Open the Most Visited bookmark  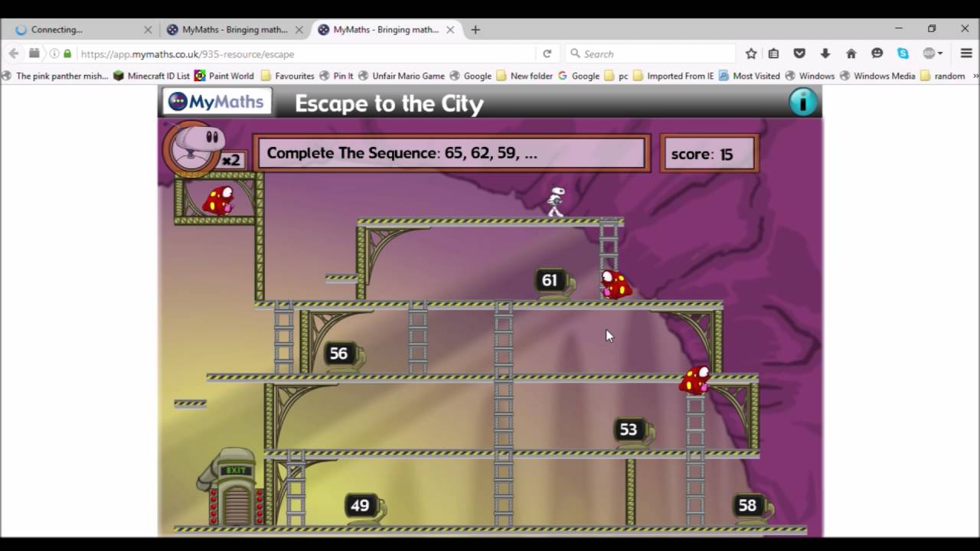click(x=750, y=76)
